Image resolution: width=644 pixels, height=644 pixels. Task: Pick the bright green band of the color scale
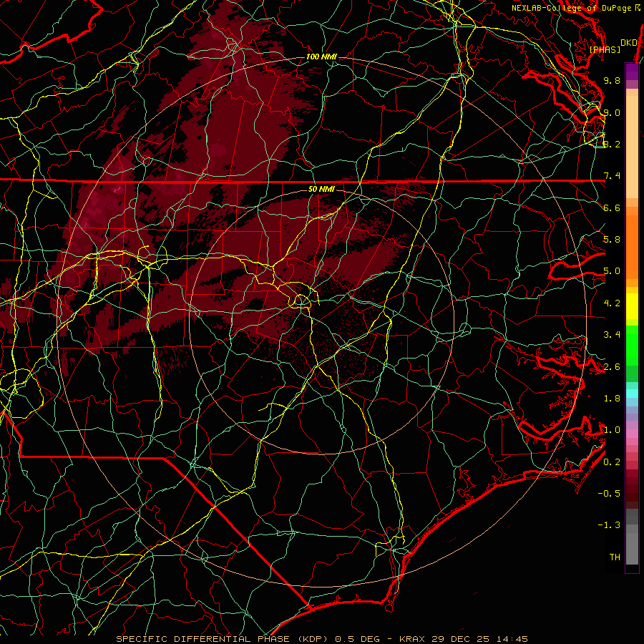pos(632,346)
